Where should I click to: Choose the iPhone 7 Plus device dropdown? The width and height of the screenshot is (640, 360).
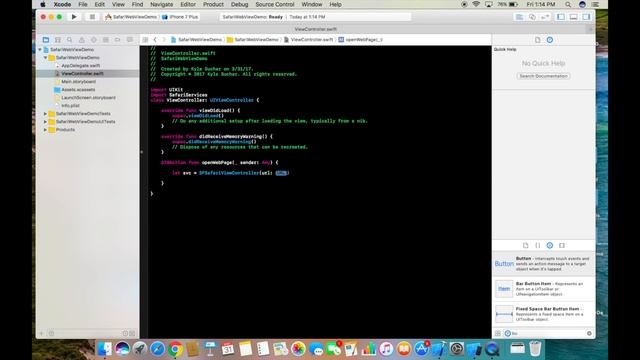click(x=180, y=17)
